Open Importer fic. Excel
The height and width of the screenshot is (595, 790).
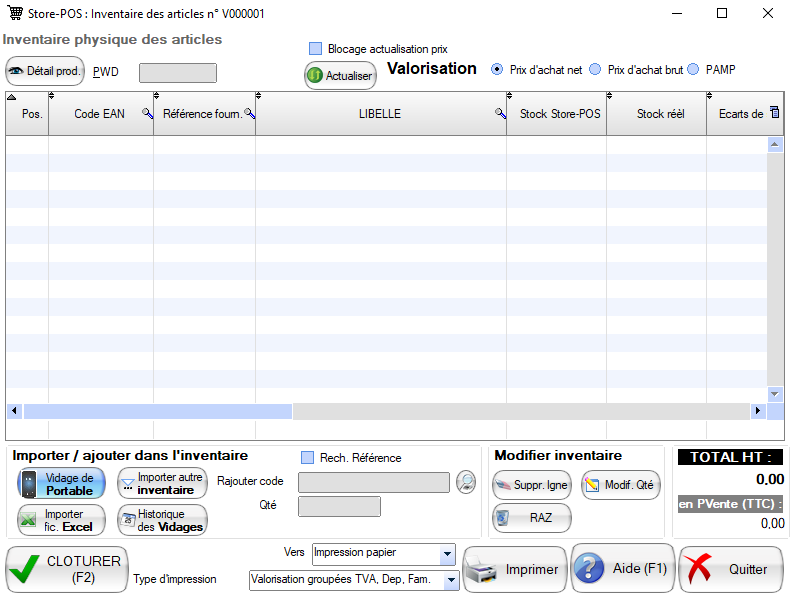[x=61, y=520]
